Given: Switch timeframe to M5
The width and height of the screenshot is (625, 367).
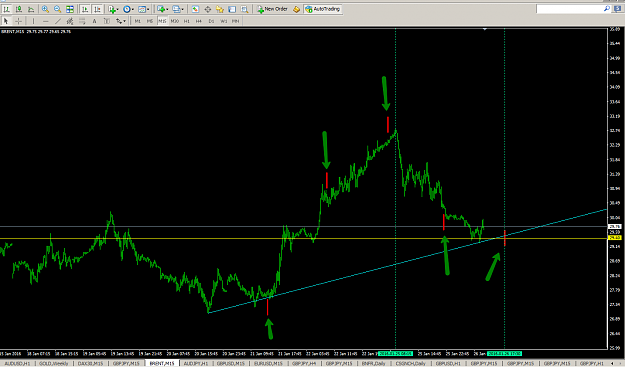Looking at the screenshot, I should (x=150, y=21).
